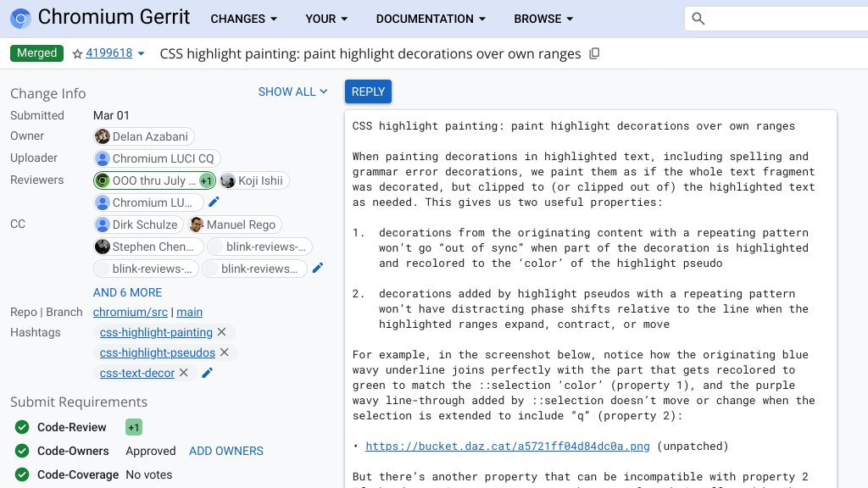This screenshot has height=488, width=868.
Task: Show the AND 6 MORE CC entries
Action: pyautogui.click(x=127, y=292)
